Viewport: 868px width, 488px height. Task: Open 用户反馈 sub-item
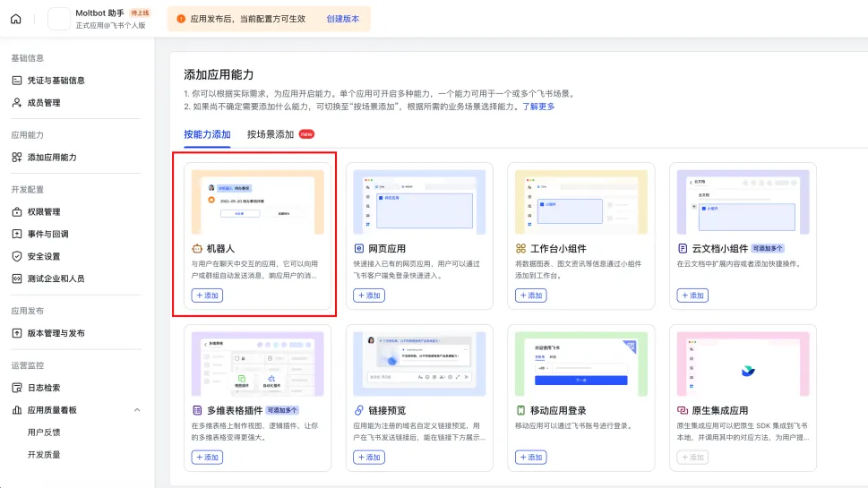click(x=44, y=432)
